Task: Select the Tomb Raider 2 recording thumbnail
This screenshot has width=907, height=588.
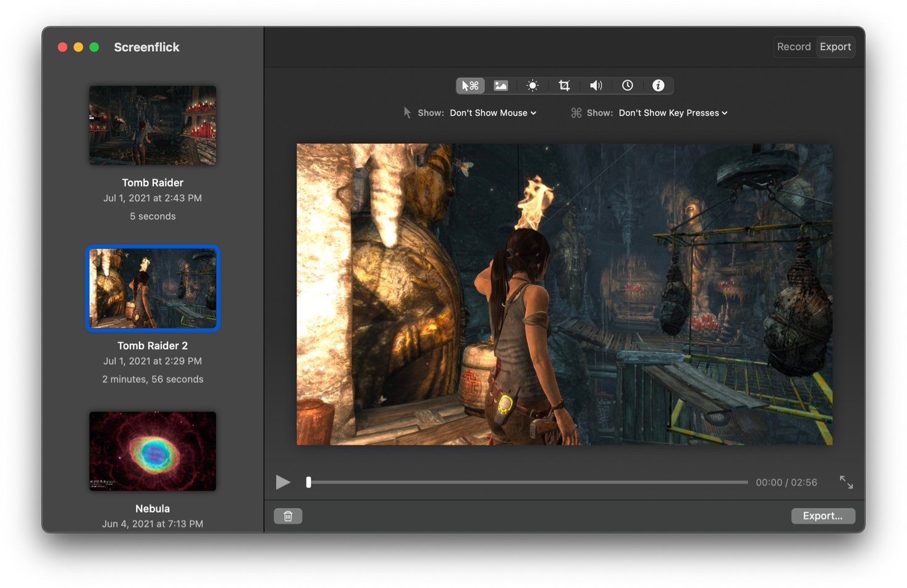Action: [x=153, y=288]
